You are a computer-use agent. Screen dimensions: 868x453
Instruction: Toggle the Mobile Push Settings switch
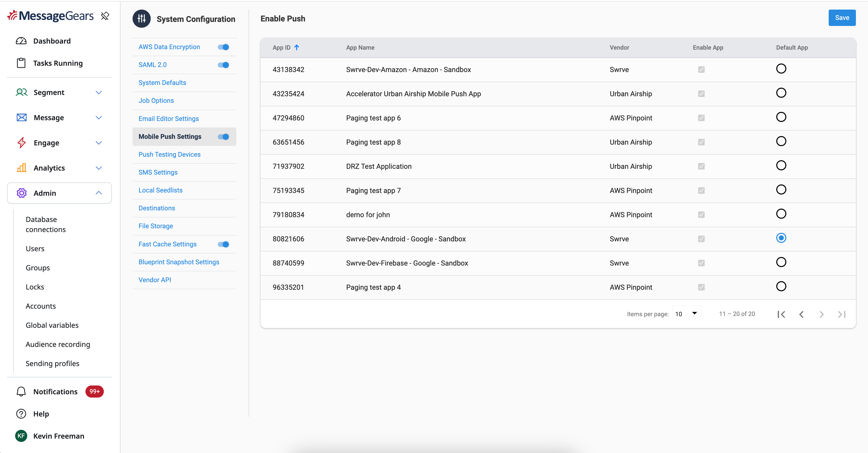click(x=223, y=137)
